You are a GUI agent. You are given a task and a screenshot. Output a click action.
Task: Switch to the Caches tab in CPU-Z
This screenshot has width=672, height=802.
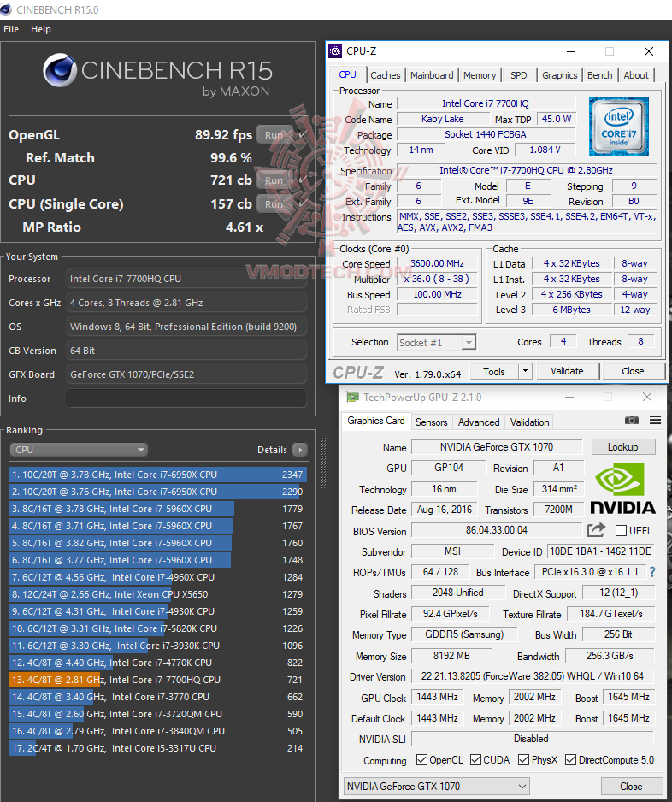coord(385,75)
